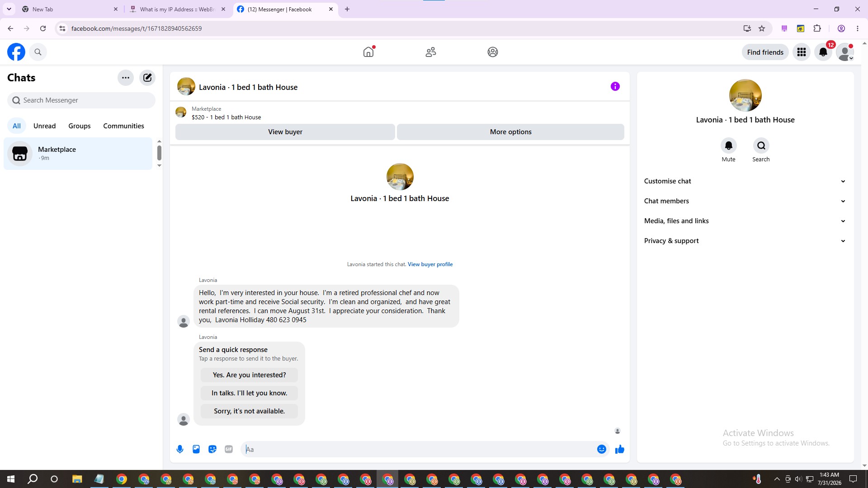Switch to the Communities tab
This screenshot has height=488, width=868.
click(123, 126)
